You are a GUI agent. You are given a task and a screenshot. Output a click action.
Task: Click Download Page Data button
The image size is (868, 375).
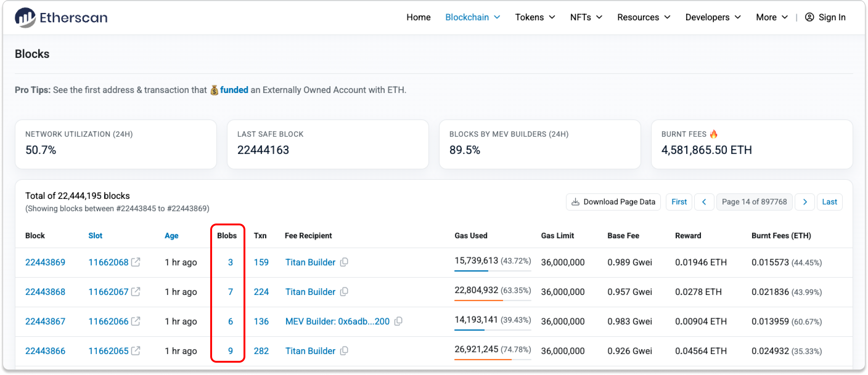pos(613,202)
